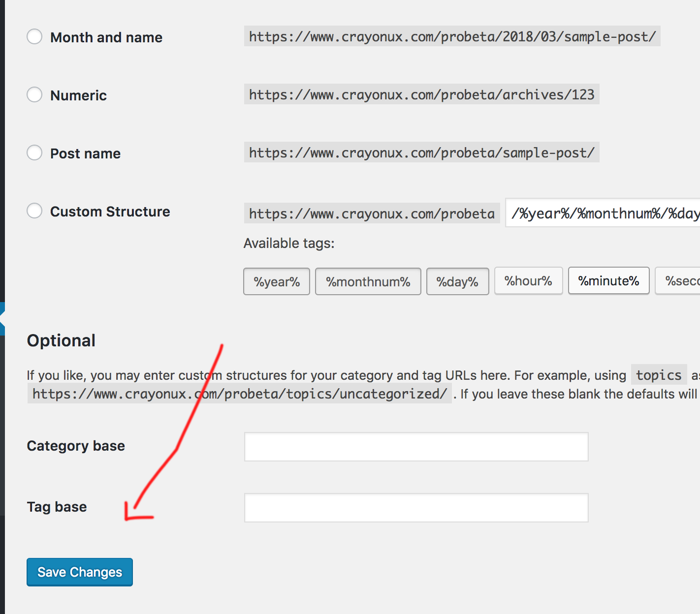
Task: Click the %year% tag button
Action: tap(277, 281)
